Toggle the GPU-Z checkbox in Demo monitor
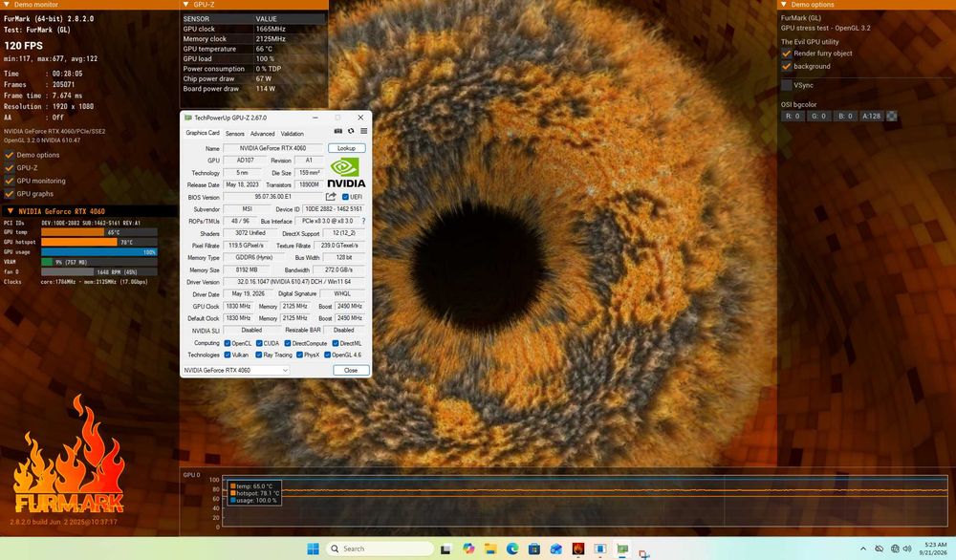956x560 pixels. pos(10,167)
